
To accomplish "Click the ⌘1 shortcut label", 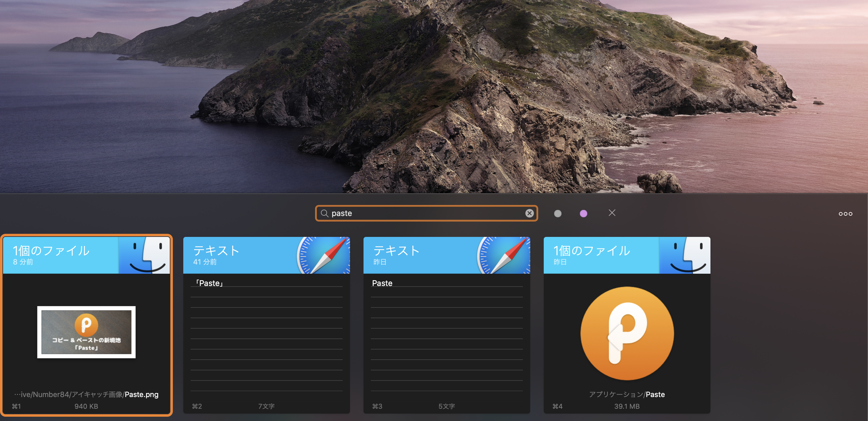I will click(16, 407).
